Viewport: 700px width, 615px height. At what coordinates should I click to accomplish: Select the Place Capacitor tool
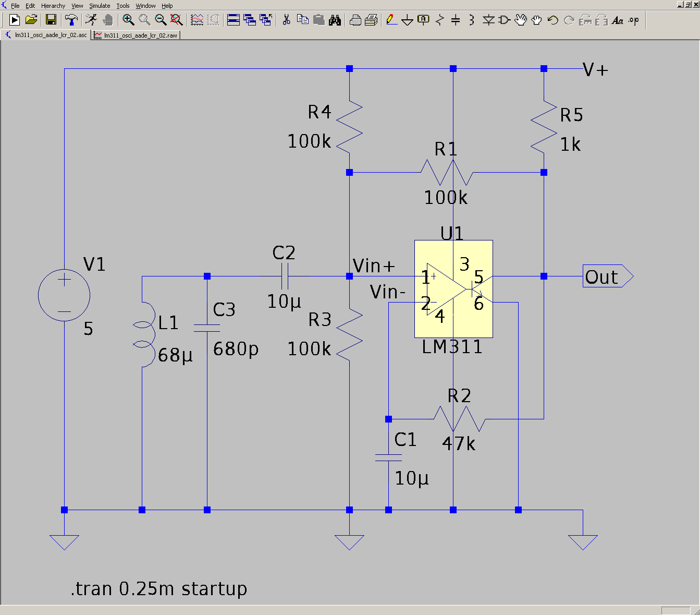pos(456,20)
